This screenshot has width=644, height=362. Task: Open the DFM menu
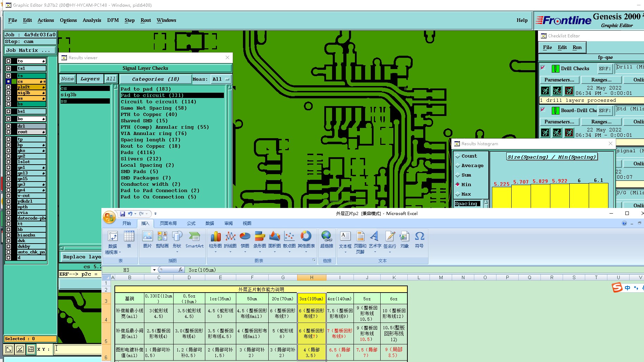113,20
